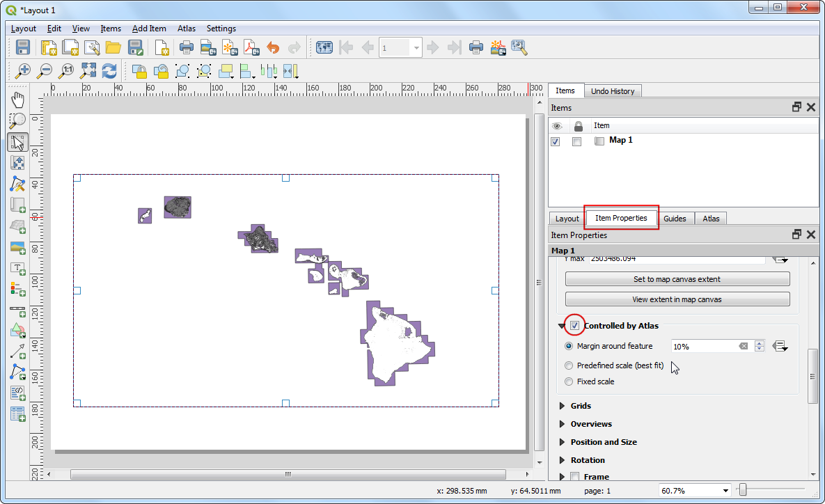Click the View extent in map canvas button
825x504 pixels.
[x=677, y=299]
